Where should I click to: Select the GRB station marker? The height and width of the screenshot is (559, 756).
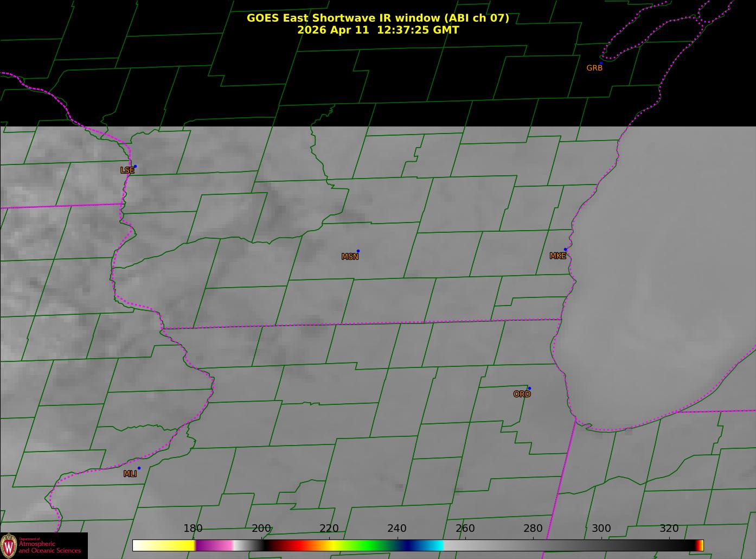[601, 63]
